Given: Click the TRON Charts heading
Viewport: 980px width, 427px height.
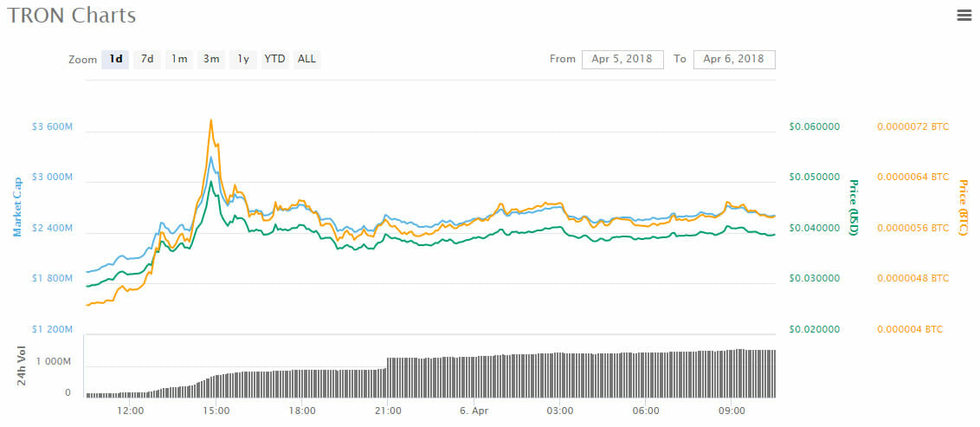Looking at the screenshot, I should coord(72,16).
